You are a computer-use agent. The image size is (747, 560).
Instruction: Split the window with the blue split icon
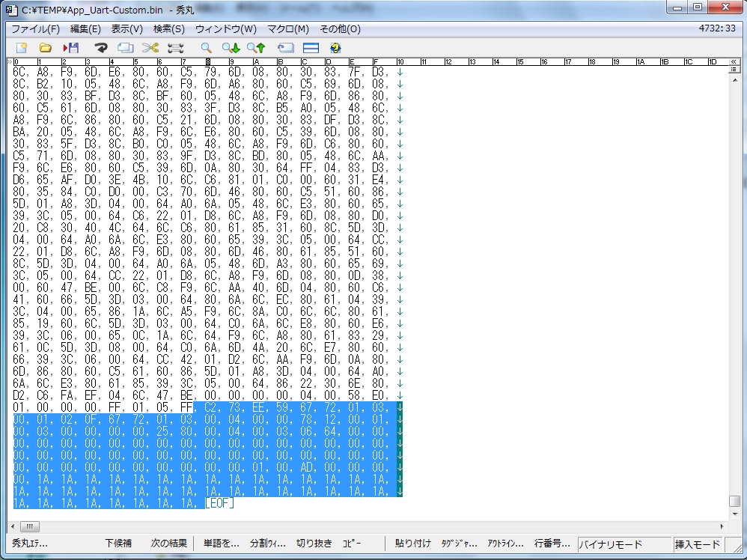pos(311,48)
